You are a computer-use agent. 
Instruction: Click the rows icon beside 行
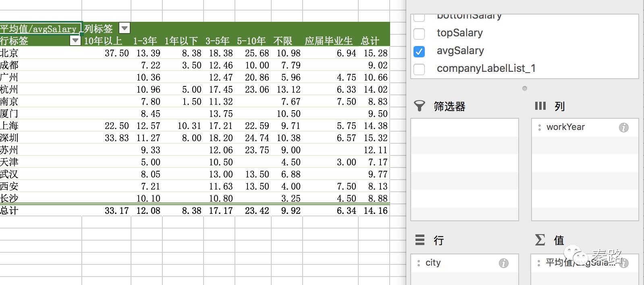(x=420, y=240)
